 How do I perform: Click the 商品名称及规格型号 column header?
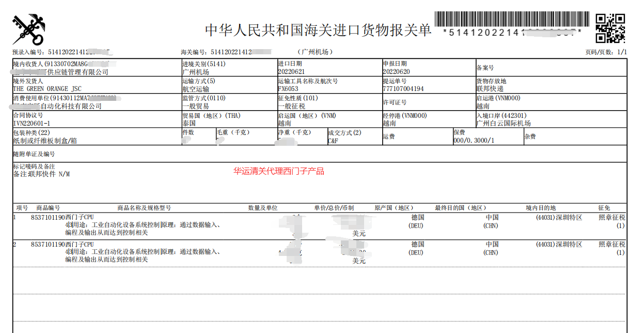144,208
